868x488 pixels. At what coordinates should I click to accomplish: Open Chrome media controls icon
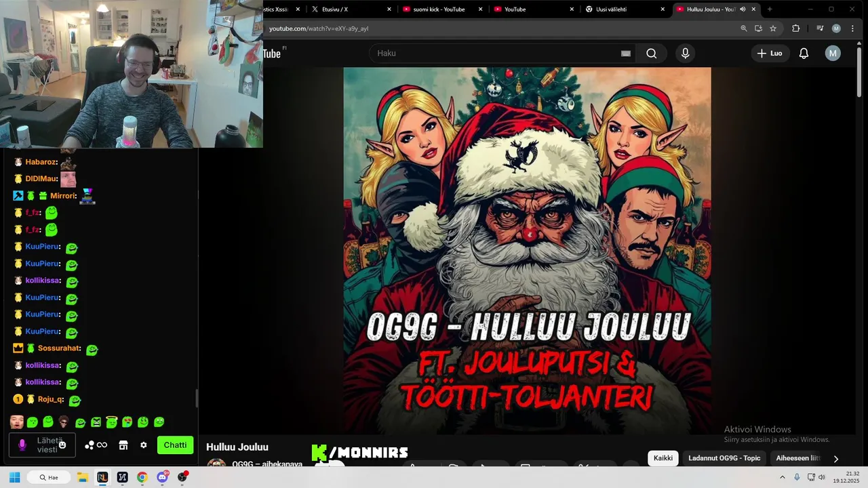820,28
